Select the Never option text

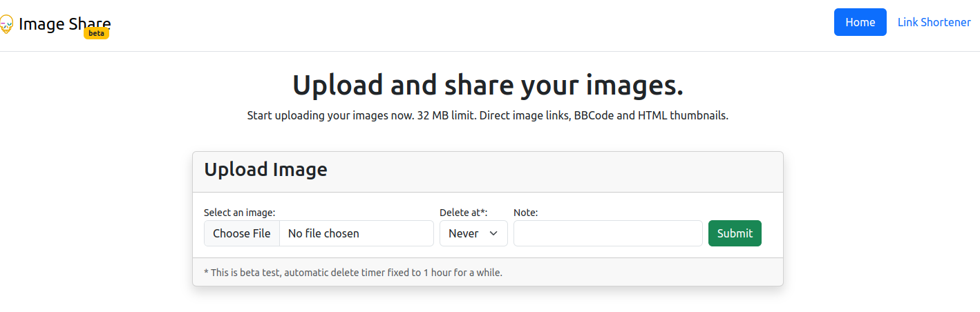coord(464,233)
